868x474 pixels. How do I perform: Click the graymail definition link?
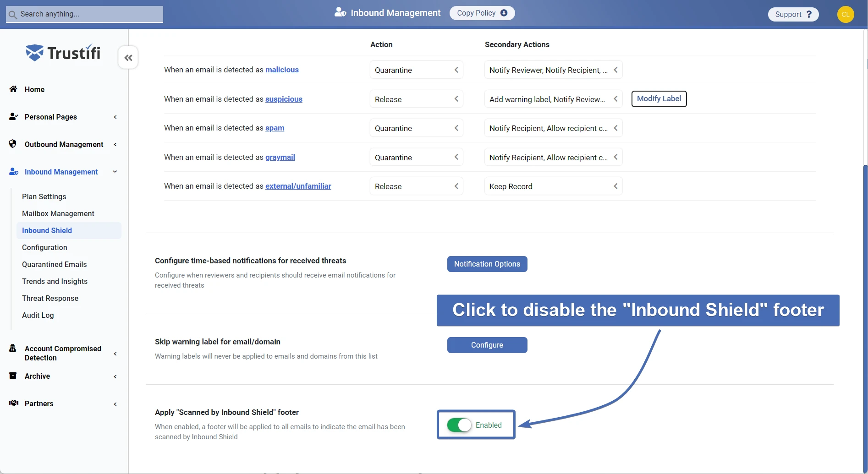coord(280,157)
